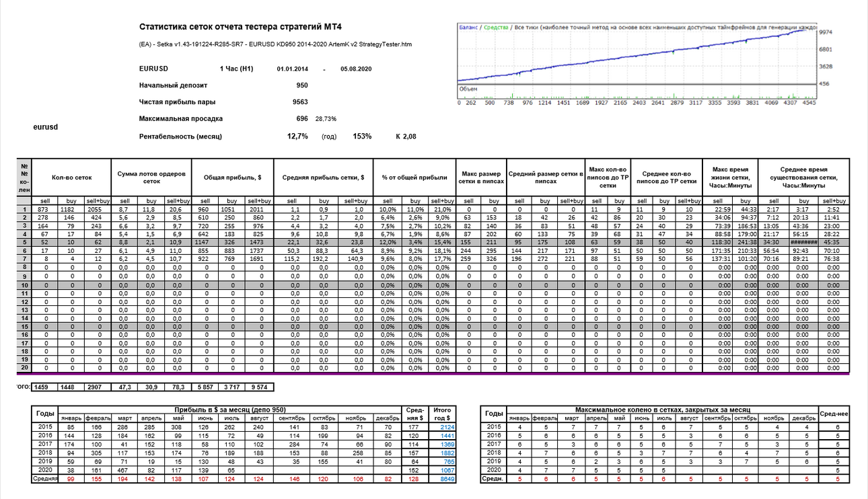Select the "Максимальное колено в сетках, закрытых за месяц" heading
Screen dimensions: 868x499
pos(661,410)
